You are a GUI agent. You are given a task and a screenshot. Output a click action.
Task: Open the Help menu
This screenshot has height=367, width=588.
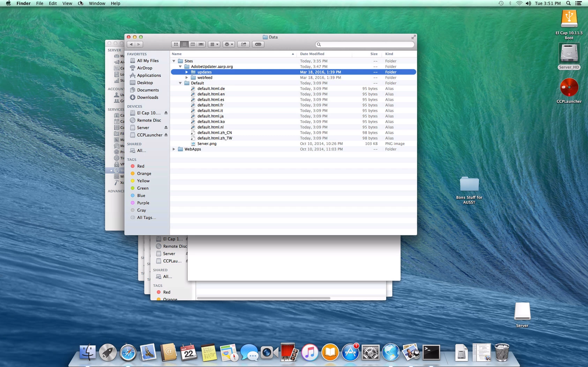(116, 3)
